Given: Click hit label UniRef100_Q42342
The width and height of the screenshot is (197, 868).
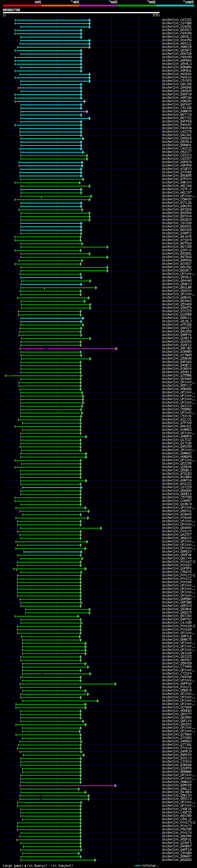Looking at the screenshot, I should click(x=177, y=135).
